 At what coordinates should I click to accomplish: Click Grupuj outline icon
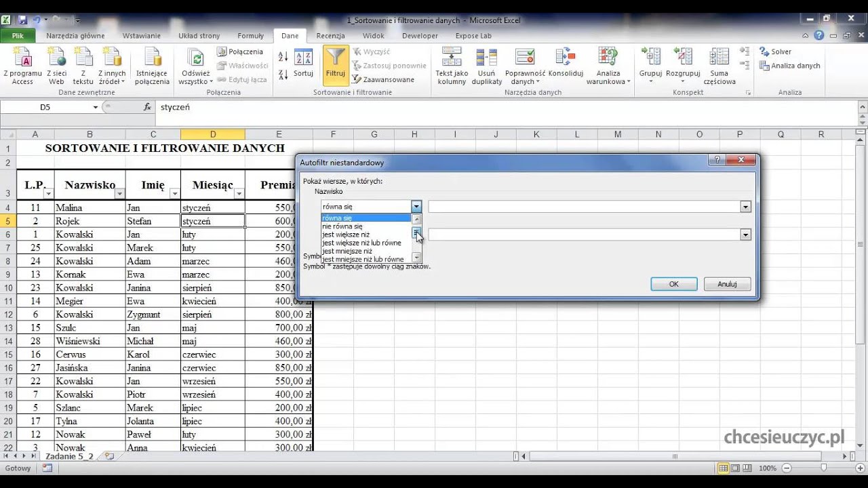click(650, 66)
